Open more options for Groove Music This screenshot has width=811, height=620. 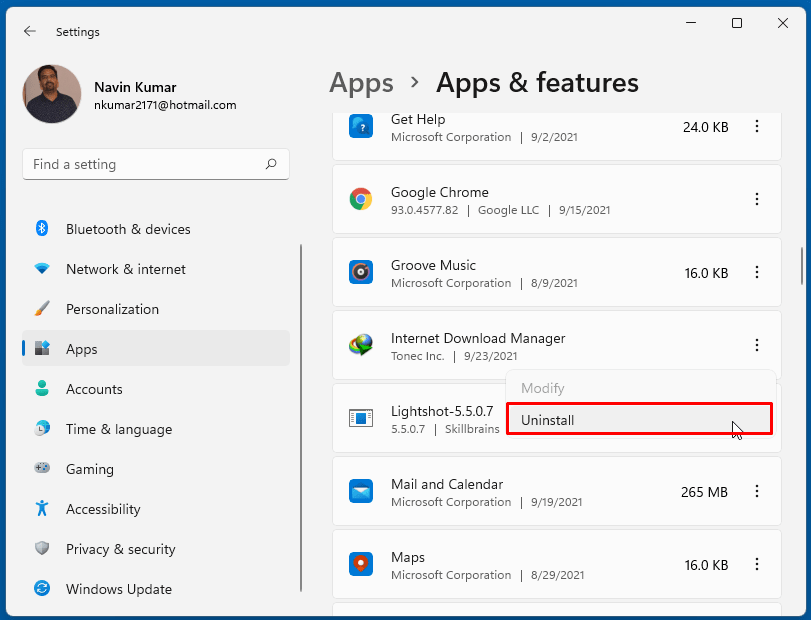[x=757, y=273]
